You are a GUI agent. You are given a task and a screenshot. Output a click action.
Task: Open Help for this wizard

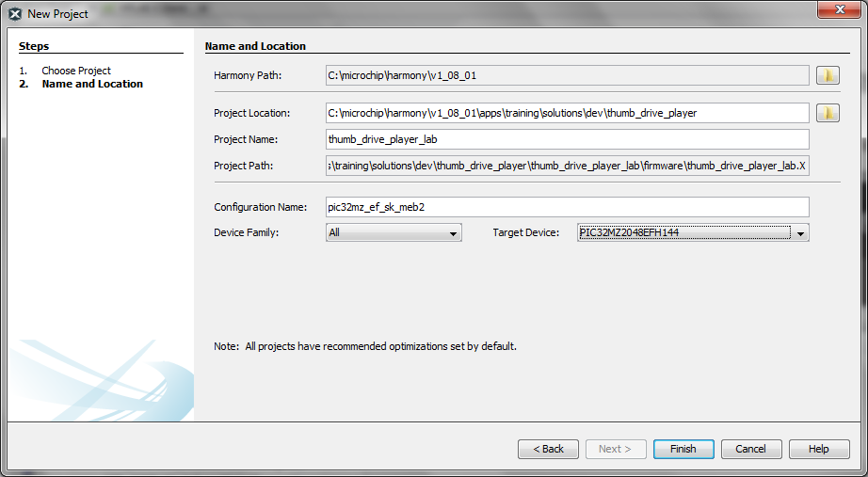coord(818,449)
